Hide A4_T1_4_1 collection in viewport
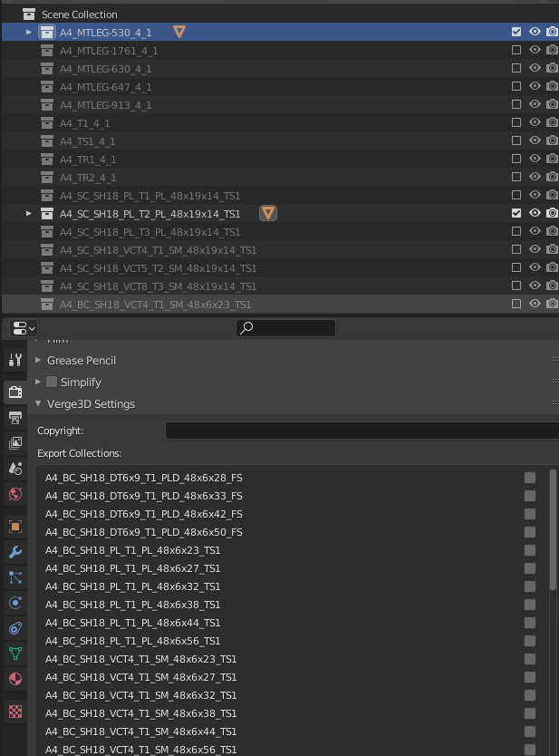The height and width of the screenshot is (756, 559). pyautogui.click(x=535, y=122)
